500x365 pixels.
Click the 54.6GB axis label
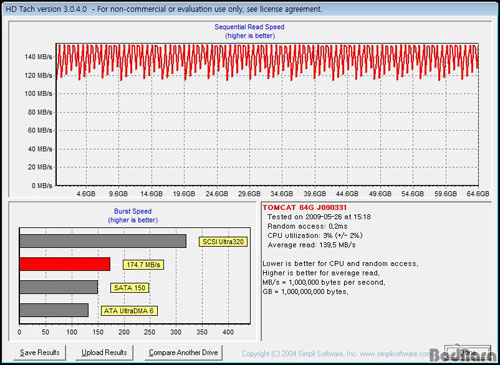[x=413, y=194]
